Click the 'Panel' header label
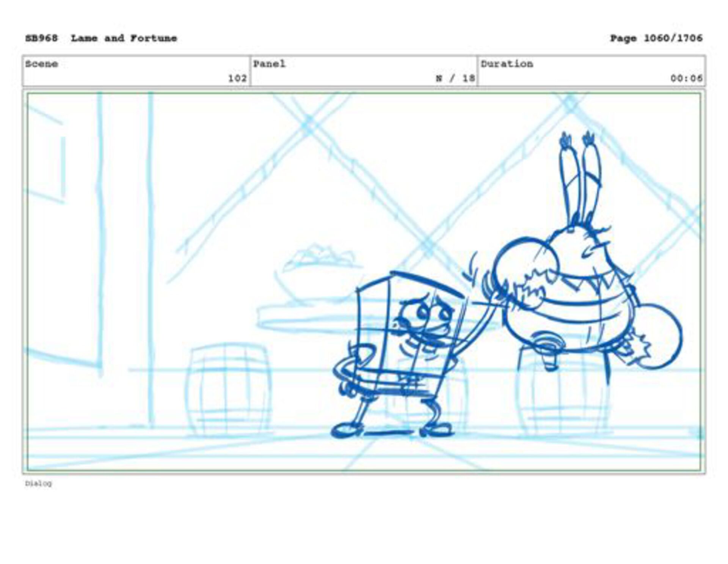 pos(269,64)
